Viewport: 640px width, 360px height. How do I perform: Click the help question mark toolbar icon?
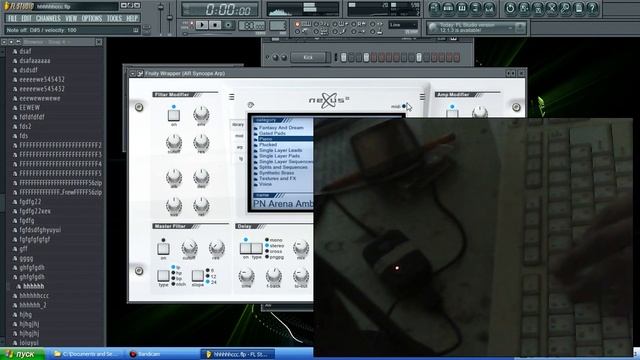click(x=592, y=8)
